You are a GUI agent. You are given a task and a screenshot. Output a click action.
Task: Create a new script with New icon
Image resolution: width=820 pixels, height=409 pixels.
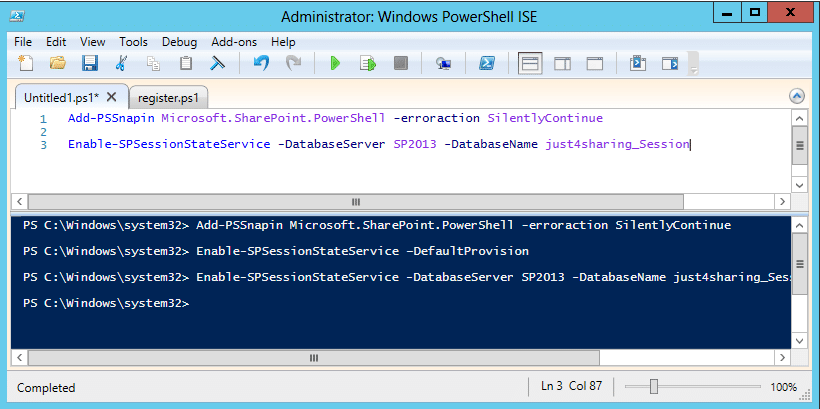pyautogui.click(x=25, y=64)
